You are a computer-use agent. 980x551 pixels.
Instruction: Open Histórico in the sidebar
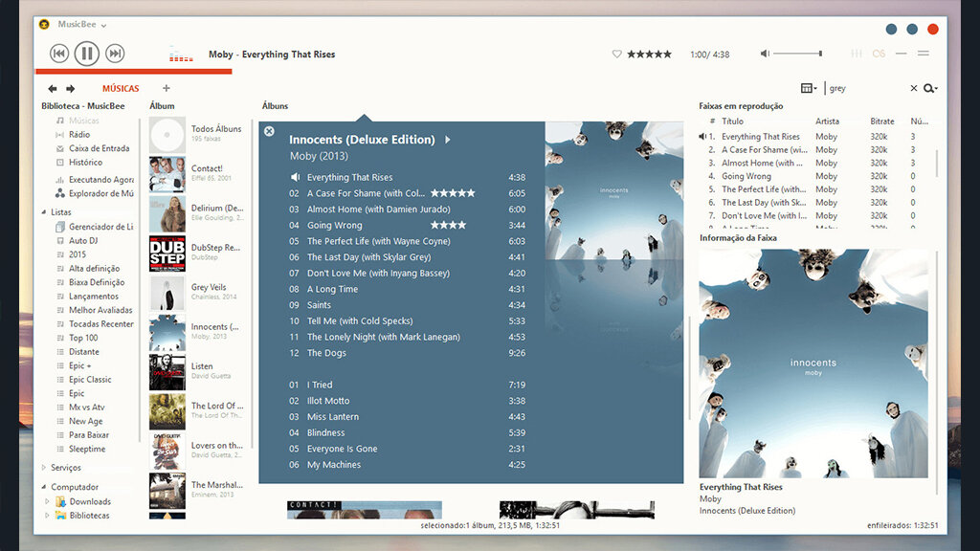click(x=85, y=162)
